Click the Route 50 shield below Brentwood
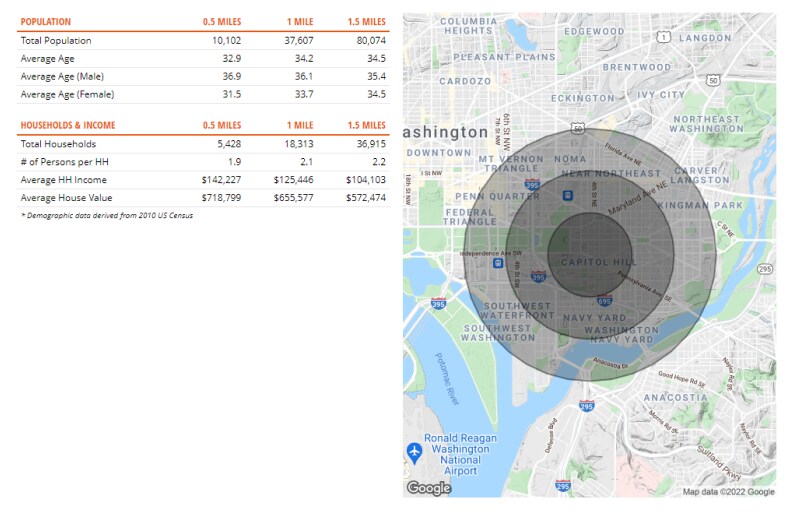793x513 pixels. 712,79
